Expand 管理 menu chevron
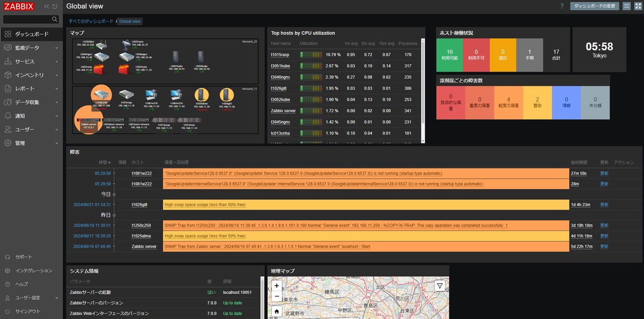 point(57,143)
